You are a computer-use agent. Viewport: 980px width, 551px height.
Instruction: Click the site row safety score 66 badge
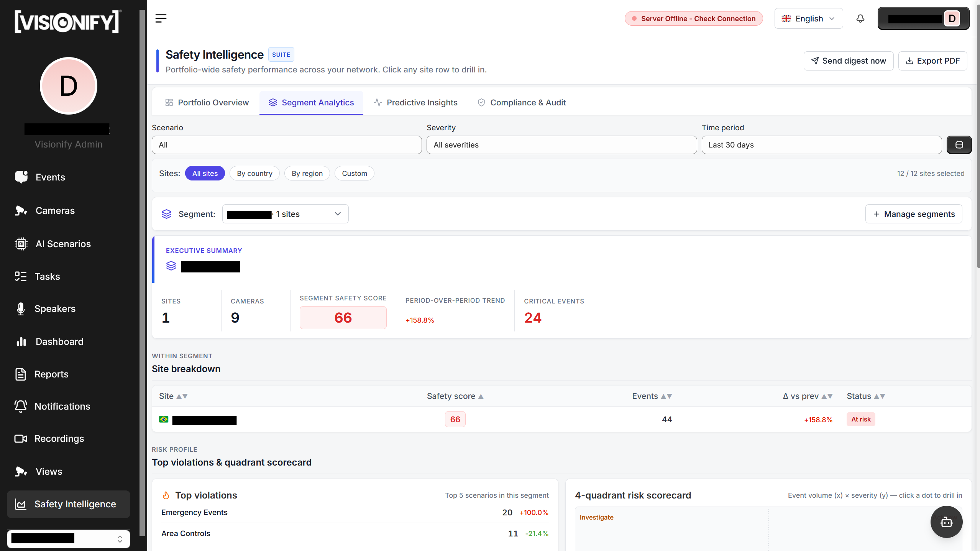455,419
